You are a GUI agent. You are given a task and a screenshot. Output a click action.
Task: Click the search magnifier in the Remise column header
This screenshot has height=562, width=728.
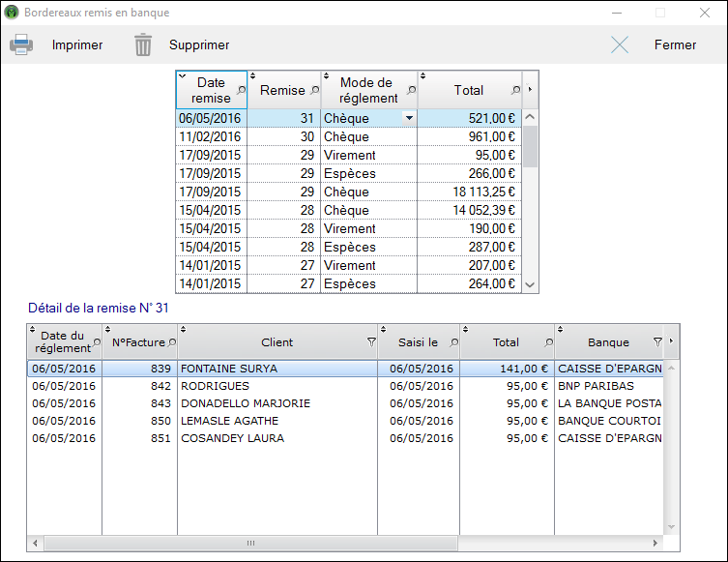(313, 90)
